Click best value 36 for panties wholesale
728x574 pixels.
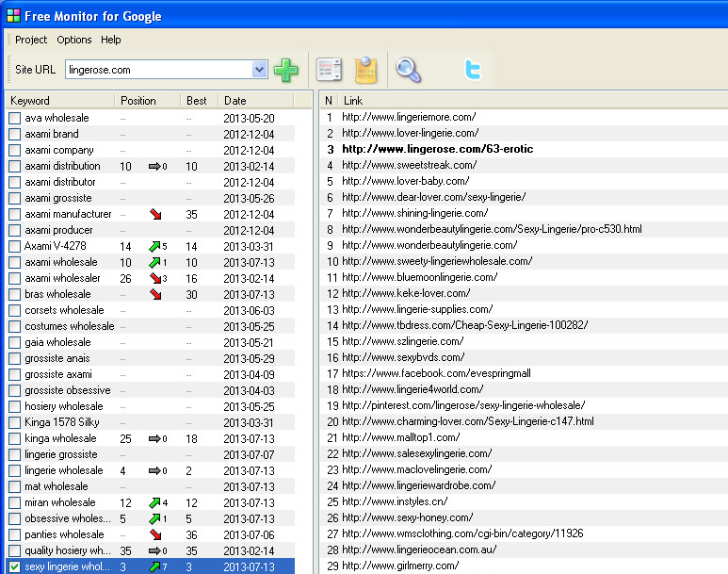pyautogui.click(x=191, y=535)
